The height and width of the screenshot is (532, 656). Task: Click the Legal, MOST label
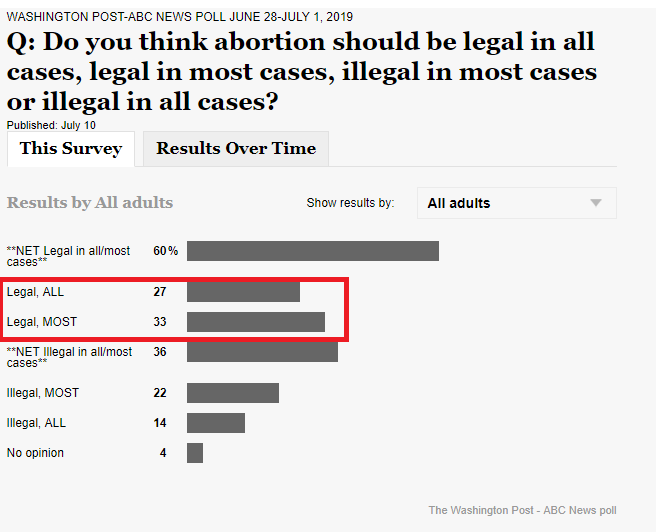pyautogui.click(x=42, y=322)
